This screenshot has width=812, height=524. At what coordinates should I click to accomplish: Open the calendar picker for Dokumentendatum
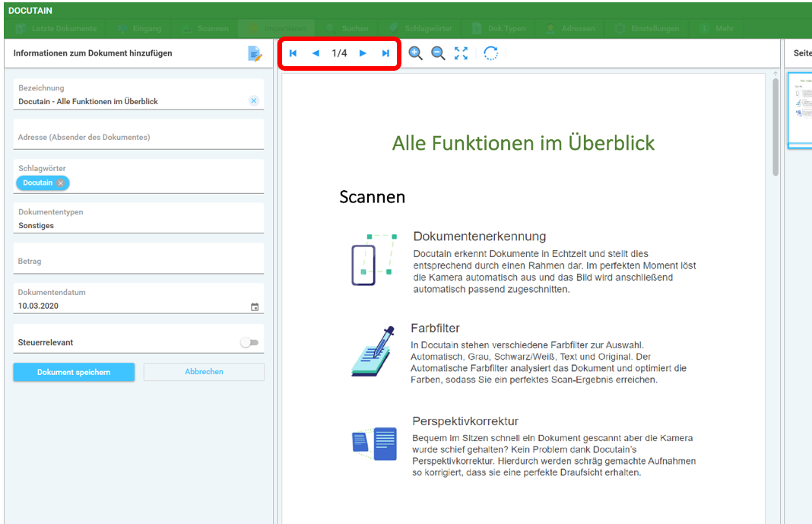tap(255, 307)
